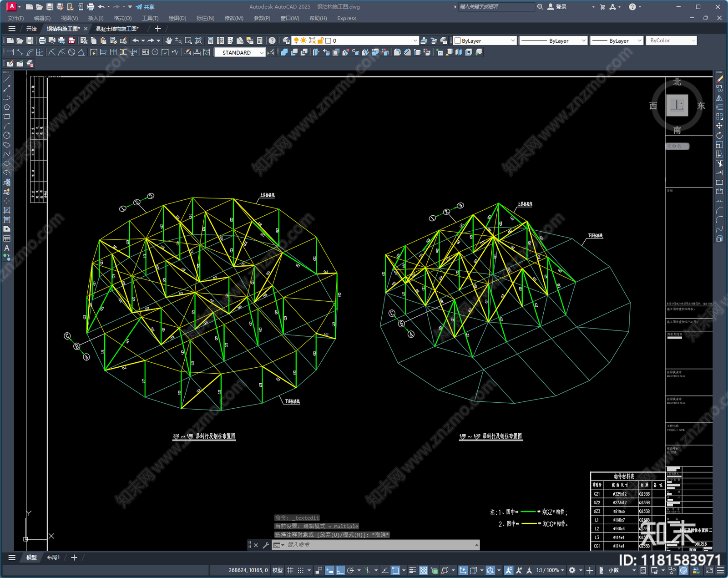Click the Center Mark dimension icon
The width and height of the screenshot is (728, 578).
click(x=155, y=52)
